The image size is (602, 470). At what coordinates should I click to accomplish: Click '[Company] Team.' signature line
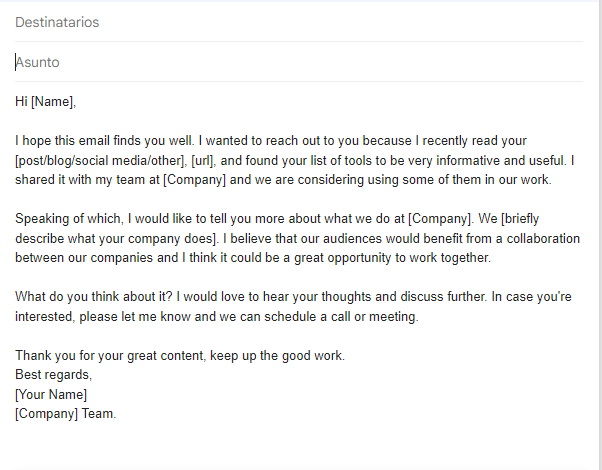[66, 414]
